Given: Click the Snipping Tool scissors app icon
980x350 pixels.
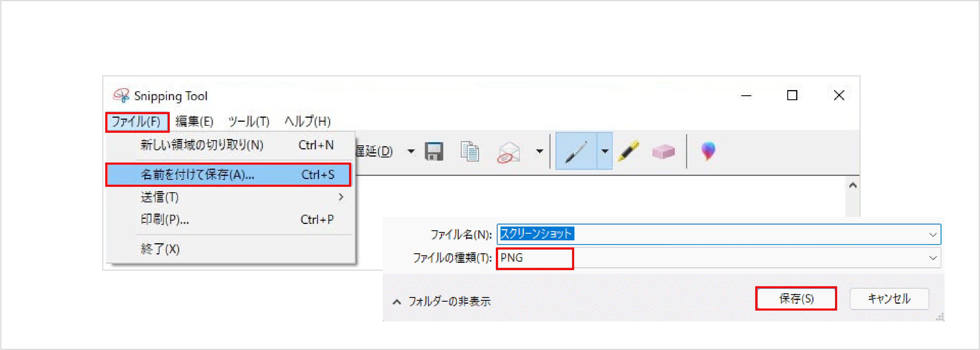Looking at the screenshot, I should pos(121,96).
